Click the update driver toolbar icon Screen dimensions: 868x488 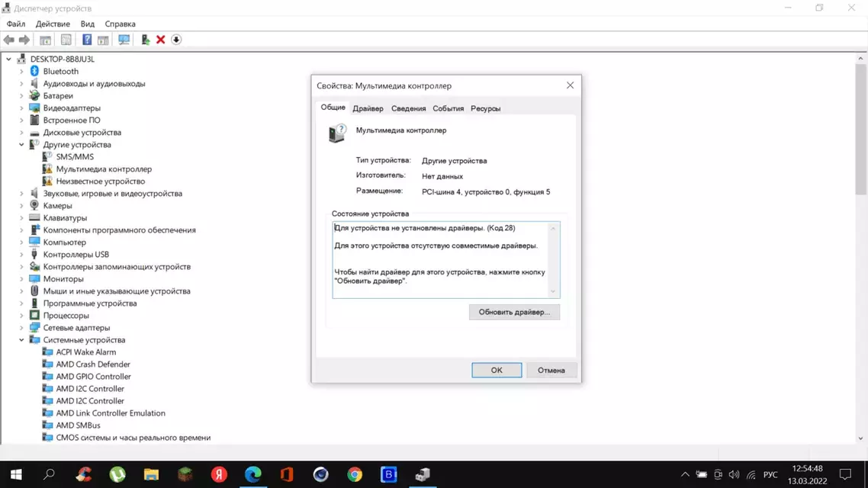click(145, 40)
